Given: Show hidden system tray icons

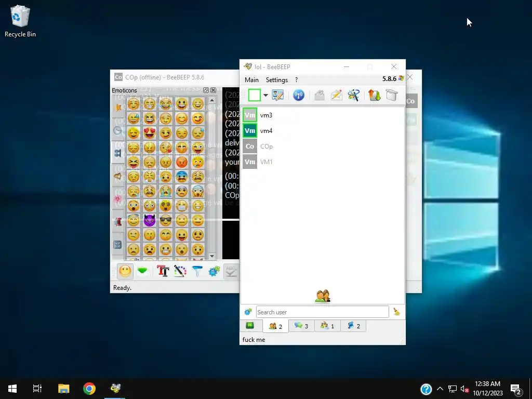Looking at the screenshot, I should (440, 389).
